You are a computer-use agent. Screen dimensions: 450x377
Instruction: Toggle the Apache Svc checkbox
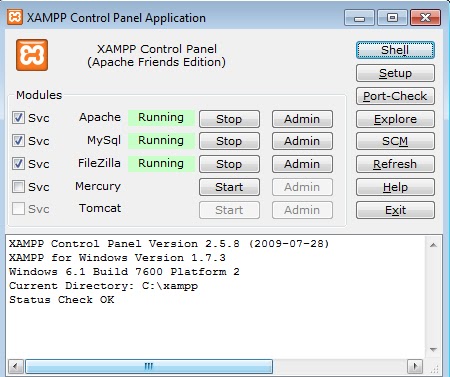(18, 118)
